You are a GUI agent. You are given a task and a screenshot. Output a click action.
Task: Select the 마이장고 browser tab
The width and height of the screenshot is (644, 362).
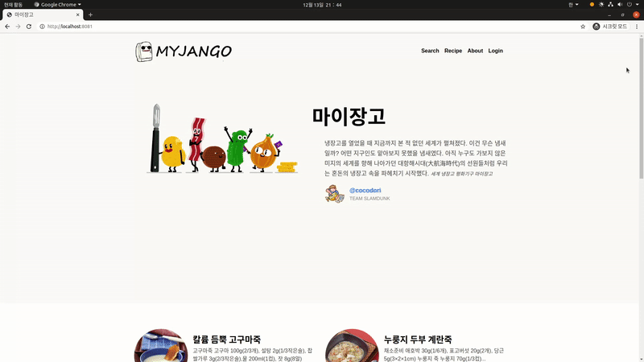(x=43, y=14)
